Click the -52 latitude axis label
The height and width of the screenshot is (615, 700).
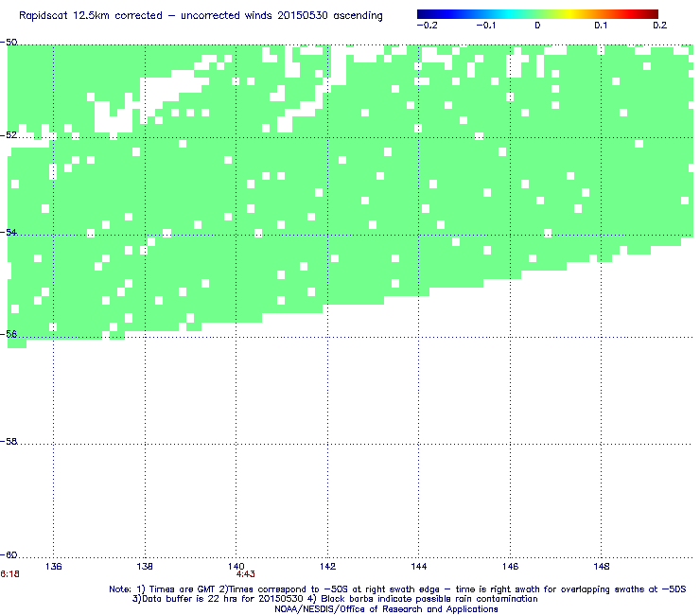coord(9,135)
